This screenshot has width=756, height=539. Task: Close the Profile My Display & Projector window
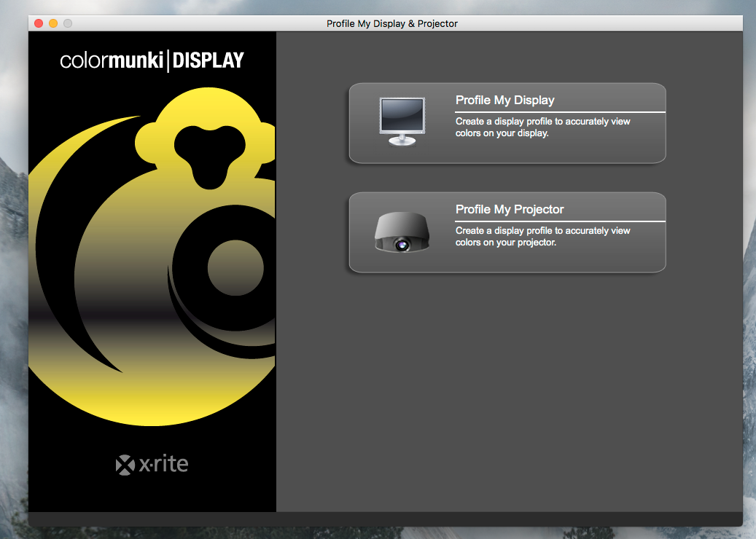(39, 23)
